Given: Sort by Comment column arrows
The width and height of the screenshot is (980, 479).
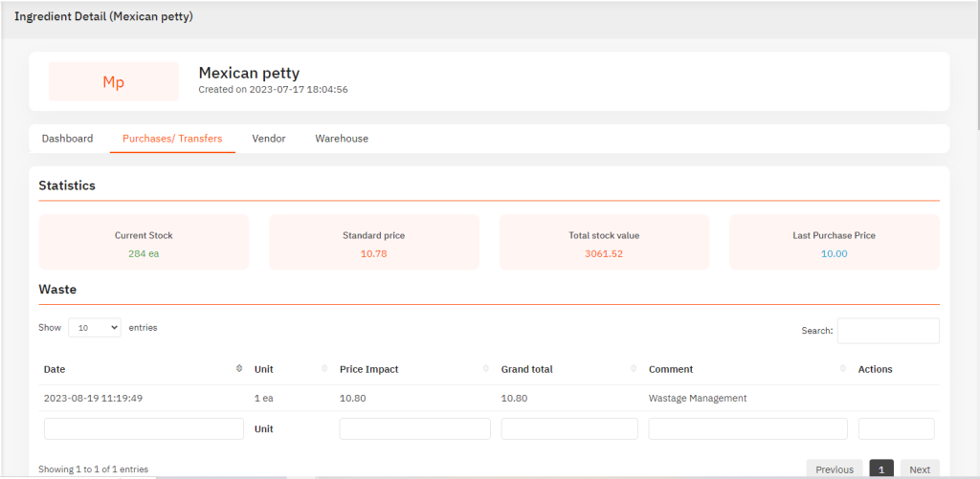Looking at the screenshot, I should 843,368.
